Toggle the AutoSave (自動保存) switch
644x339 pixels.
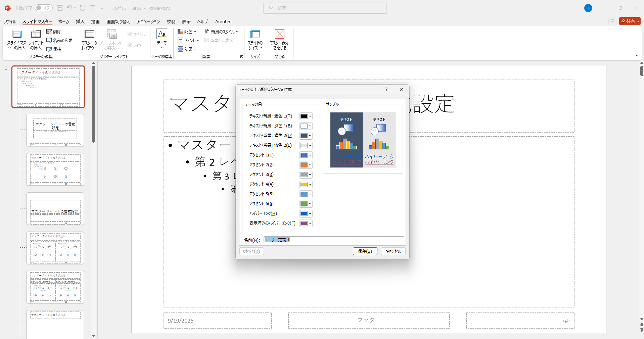coord(43,8)
